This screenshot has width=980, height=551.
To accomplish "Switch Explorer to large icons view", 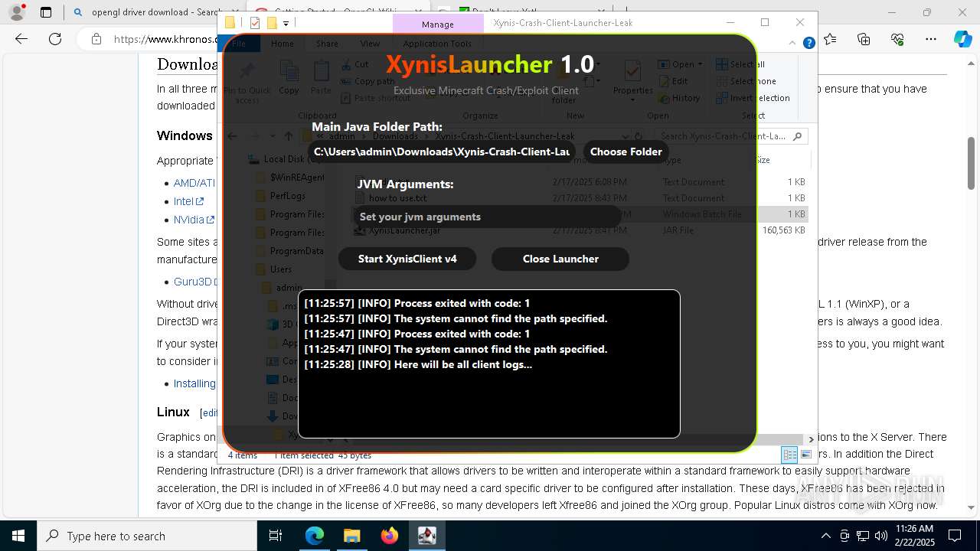I will [805, 455].
